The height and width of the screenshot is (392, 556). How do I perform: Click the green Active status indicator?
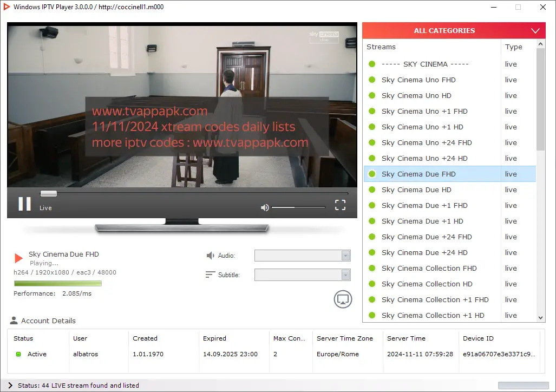coord(18,354)
